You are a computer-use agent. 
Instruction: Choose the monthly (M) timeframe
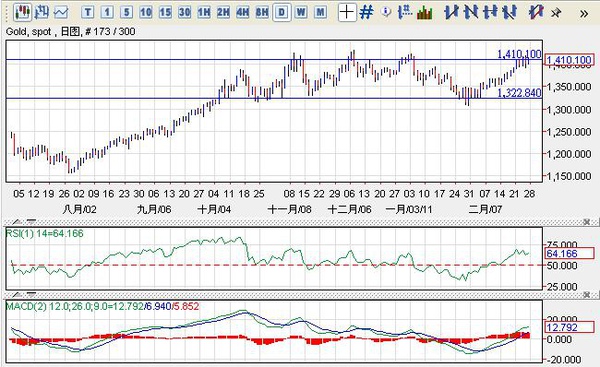click(320, 13)
